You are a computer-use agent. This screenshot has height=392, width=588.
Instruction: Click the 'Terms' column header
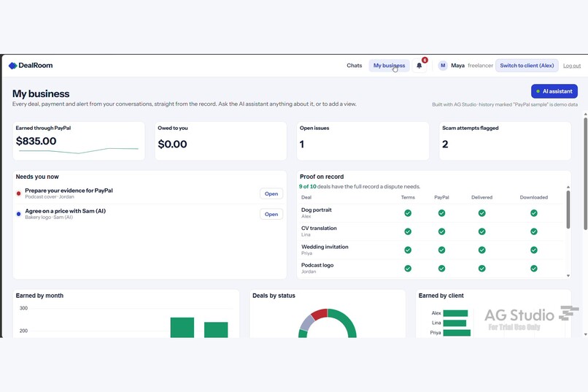pos(408,197)
